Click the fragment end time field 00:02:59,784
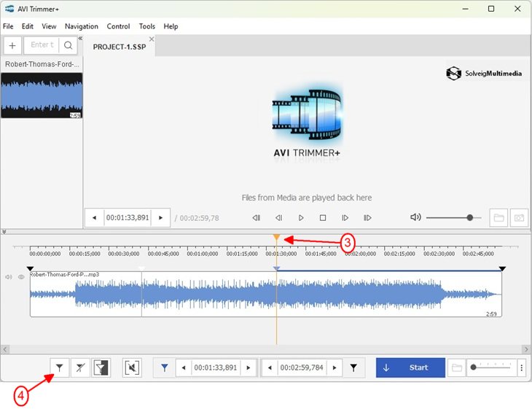Screen dimensions: 532x412 302,368
